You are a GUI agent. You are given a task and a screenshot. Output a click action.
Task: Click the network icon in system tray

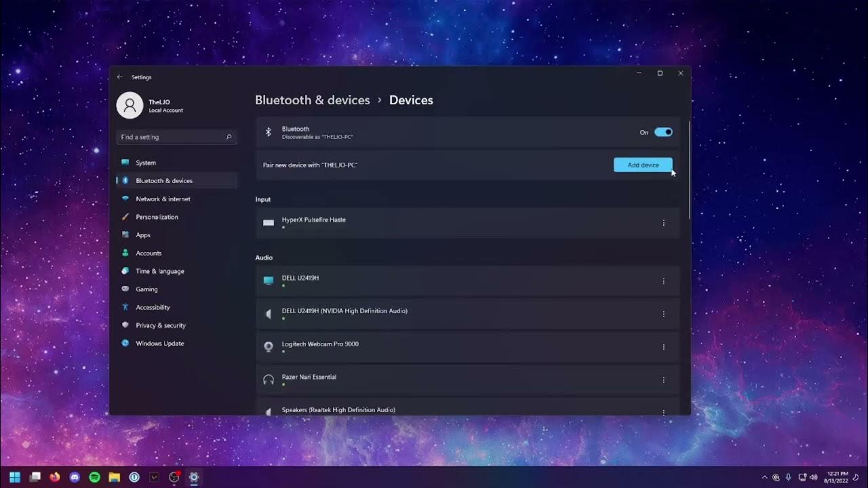click(x=802, y=477)
